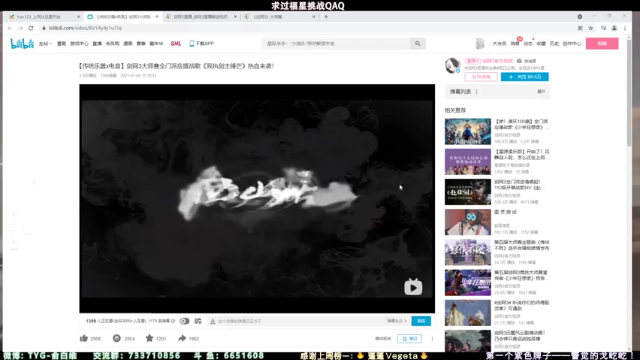
Task: Expand the 弹幕列表 panel with 展开
Action: (541, 92)
